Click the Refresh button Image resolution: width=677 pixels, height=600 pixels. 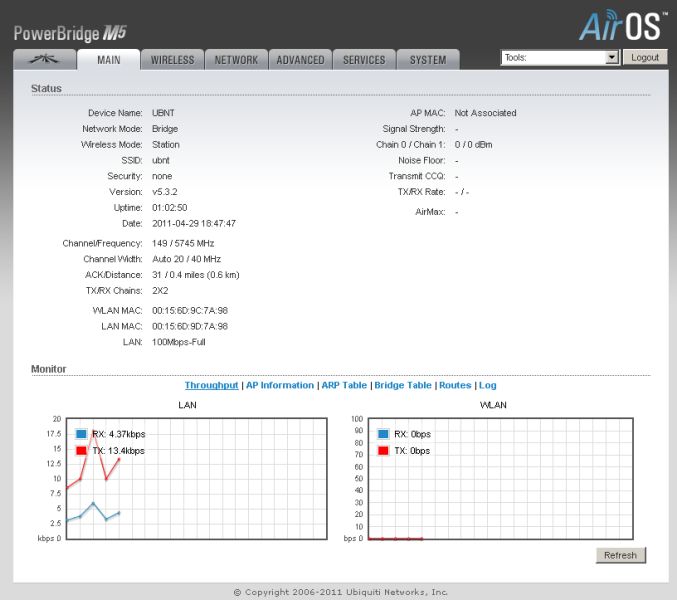coord(620,555)
